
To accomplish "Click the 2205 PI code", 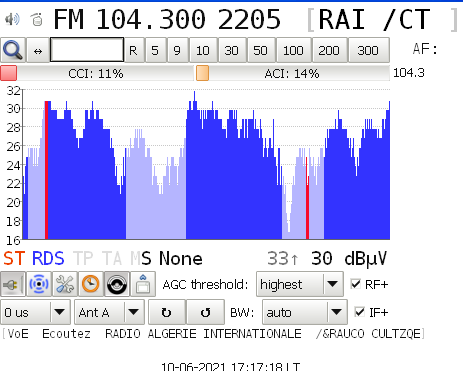I will tap(249, 19).
